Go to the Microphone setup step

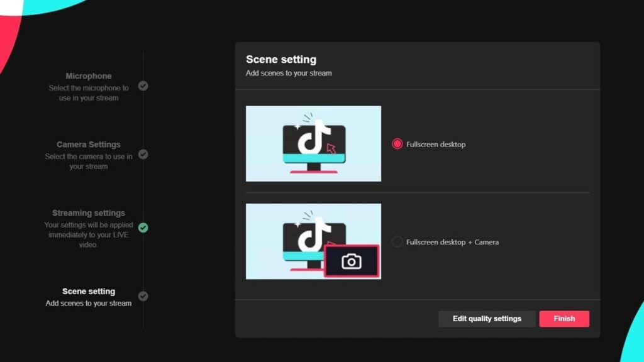click(89, 76)
